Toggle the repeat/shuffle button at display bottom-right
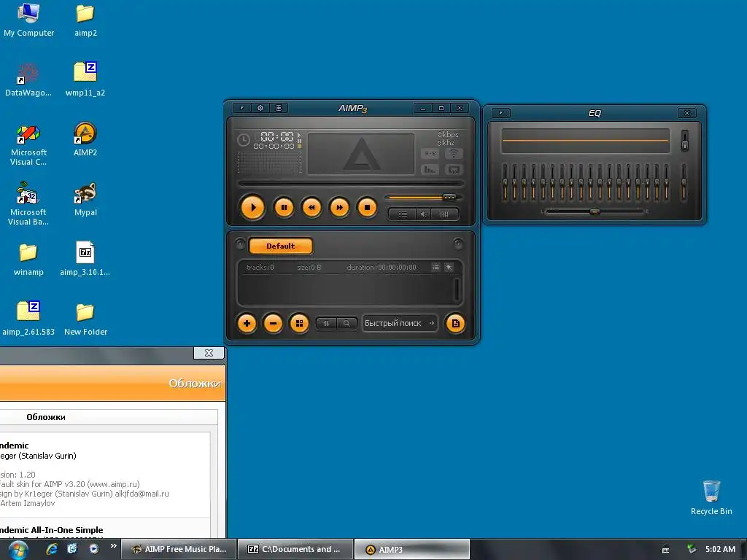 coord(454,169)
